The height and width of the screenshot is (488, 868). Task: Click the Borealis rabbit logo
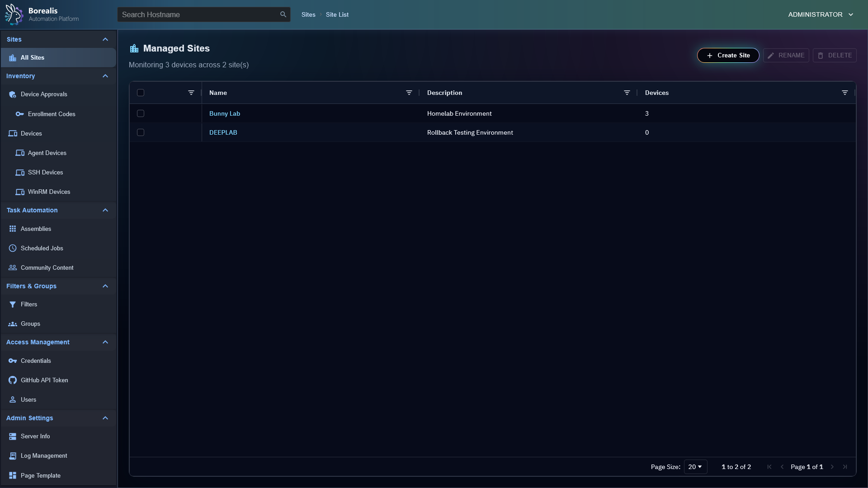[14, 14]
